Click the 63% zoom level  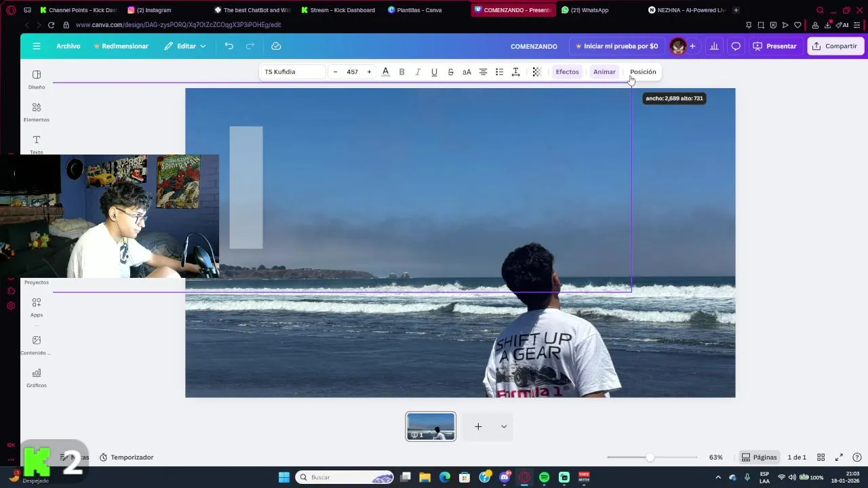pos(716,457)
